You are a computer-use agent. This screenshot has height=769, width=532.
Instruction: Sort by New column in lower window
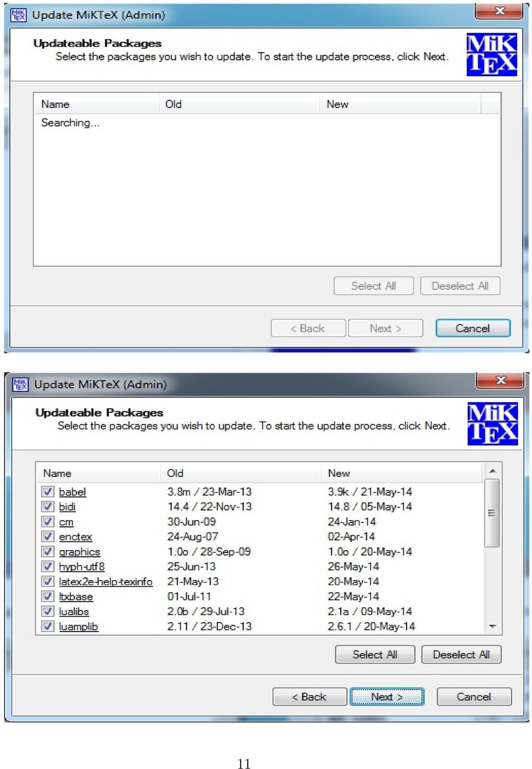[x=402, y=473]
